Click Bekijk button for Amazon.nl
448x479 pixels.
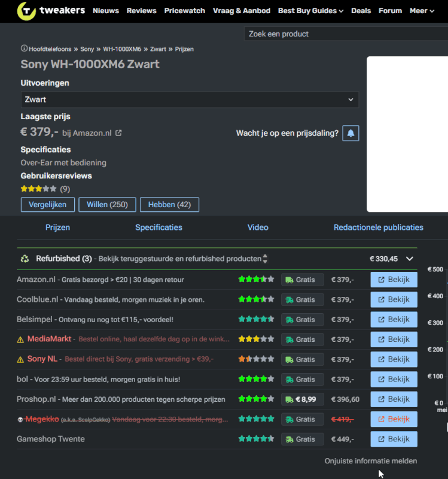coord(394,280)
